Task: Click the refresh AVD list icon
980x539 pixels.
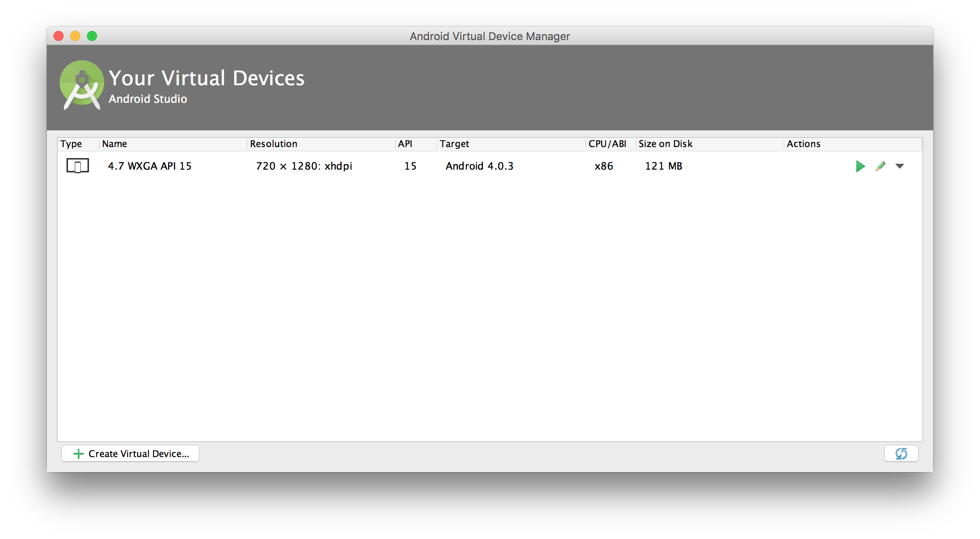Action: 901,453
